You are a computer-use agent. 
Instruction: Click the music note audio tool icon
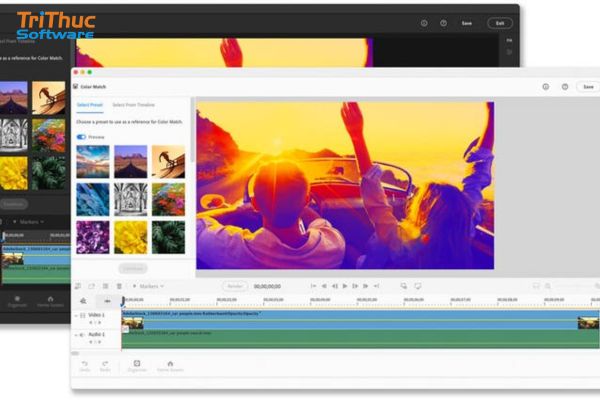(x=78, y=286)
